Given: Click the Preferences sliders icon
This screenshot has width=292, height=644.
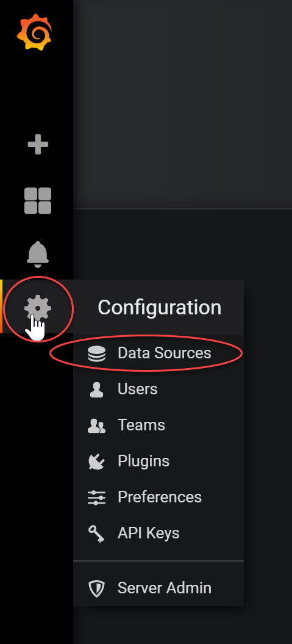Looking at the screenshot, I should click(x=96, y=497).
